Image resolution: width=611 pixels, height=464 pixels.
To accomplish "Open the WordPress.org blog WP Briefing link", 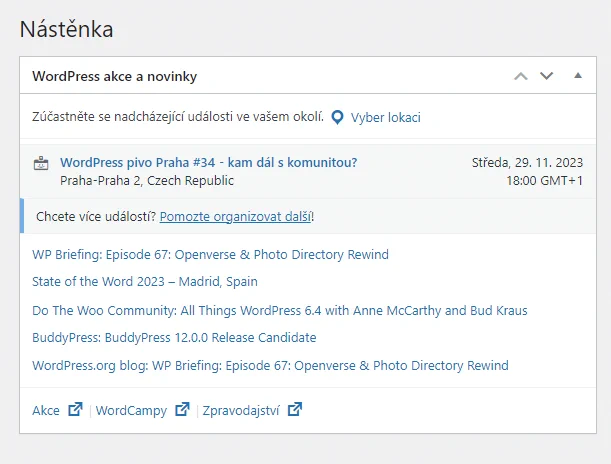I will 270,365.
